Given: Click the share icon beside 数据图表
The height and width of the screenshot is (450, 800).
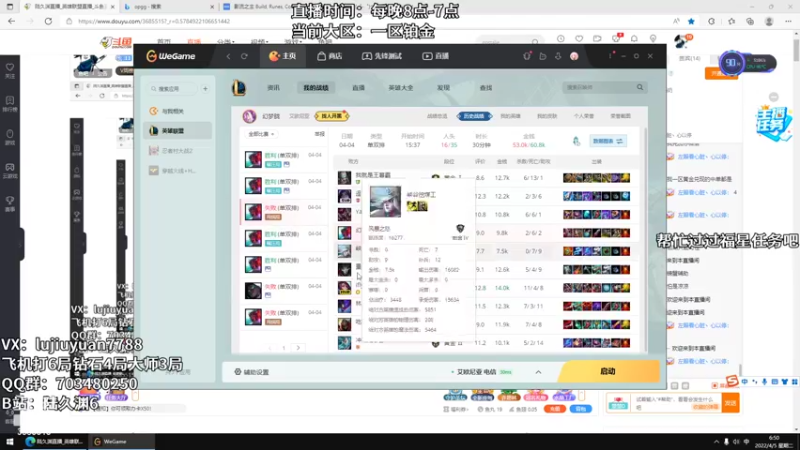Looking at the screenshot, I should pyautogui.click(x=576, y=141).
